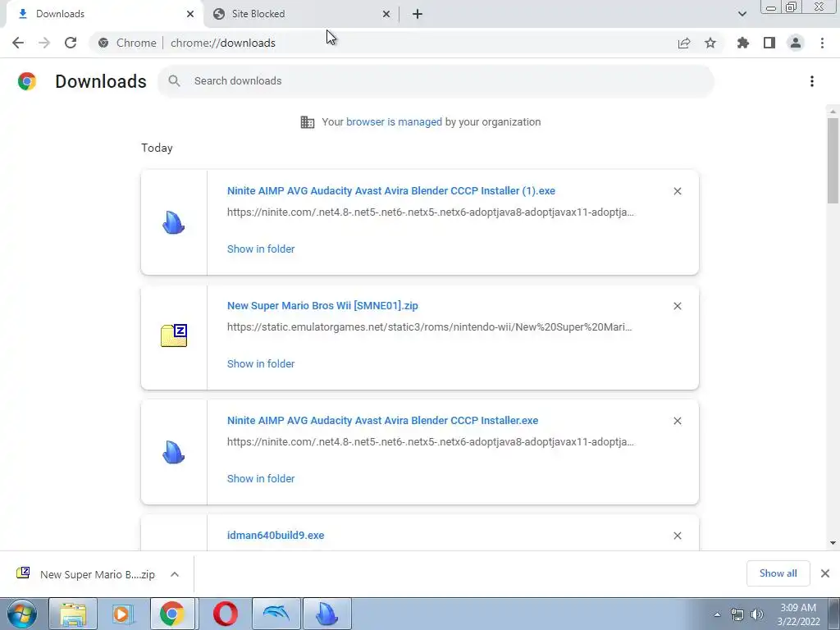840x630 pixels.
Task: Open the Extensions puzzle icon
Action: 743,43
